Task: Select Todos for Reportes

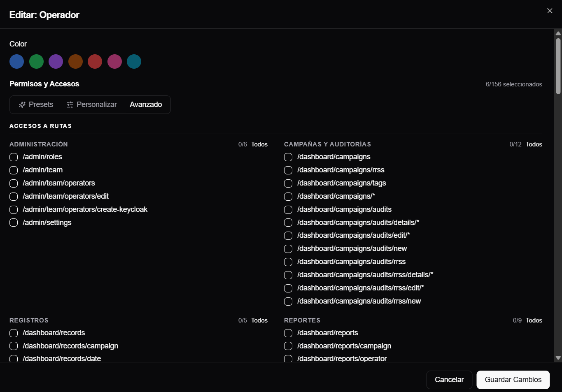Action: tap(534, 320)
